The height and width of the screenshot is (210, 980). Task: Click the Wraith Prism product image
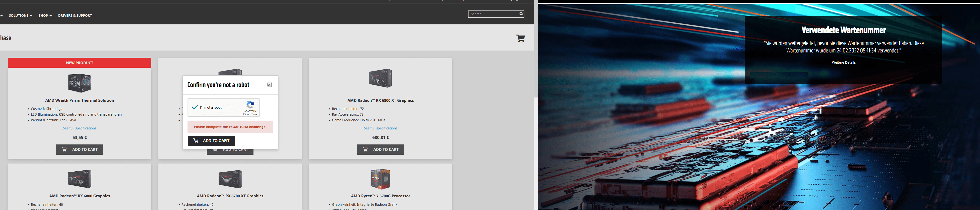point(80,83)
